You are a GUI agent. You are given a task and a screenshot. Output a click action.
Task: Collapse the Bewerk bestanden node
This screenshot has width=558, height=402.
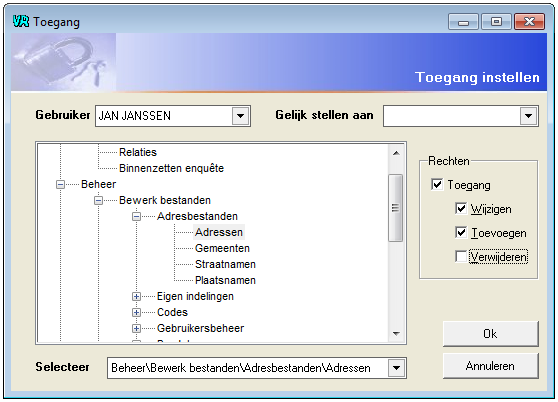coord(99,200)
